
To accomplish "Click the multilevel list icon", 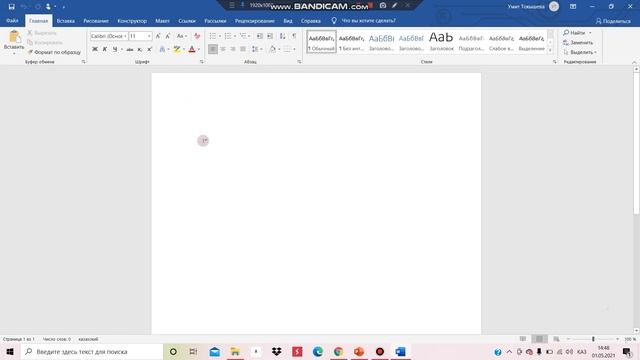I will click(243, 36).
